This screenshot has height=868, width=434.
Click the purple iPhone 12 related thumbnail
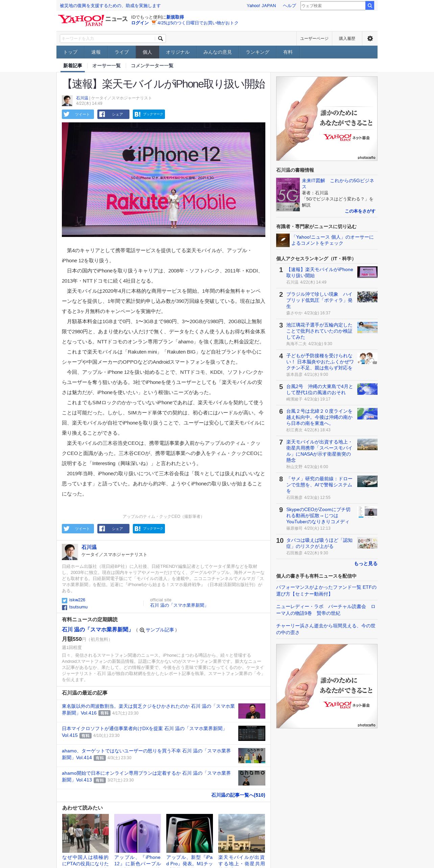(x=138, y=833)
